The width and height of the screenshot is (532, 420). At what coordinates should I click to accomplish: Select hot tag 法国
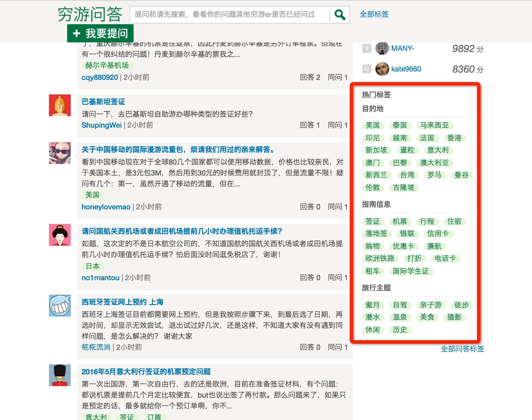coord(427,138)
